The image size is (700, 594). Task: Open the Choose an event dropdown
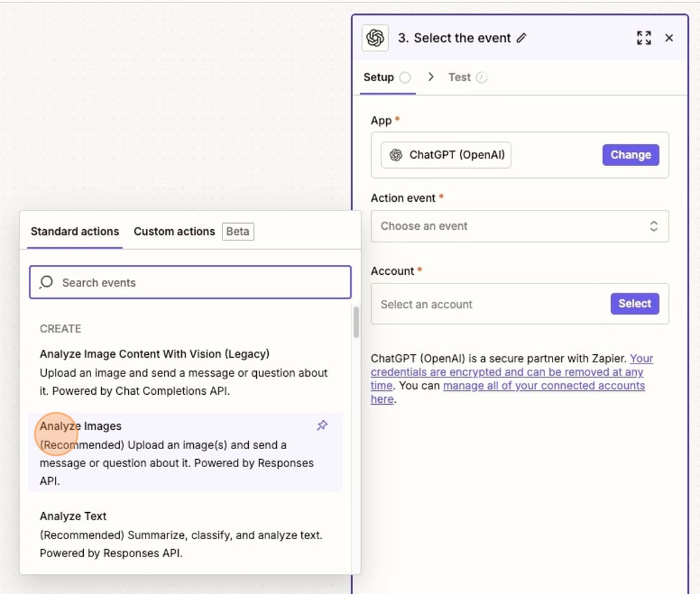pos(519,226)
